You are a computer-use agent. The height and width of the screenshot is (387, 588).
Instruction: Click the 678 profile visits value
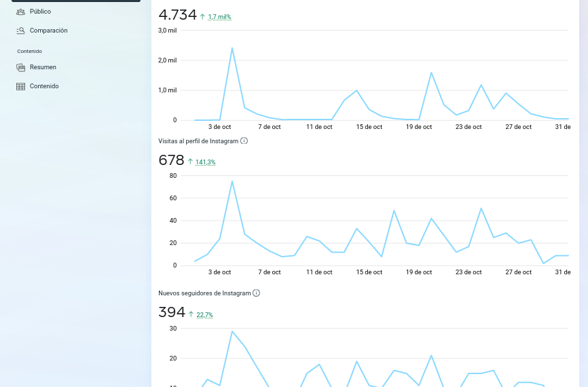(x=171, y=160)
